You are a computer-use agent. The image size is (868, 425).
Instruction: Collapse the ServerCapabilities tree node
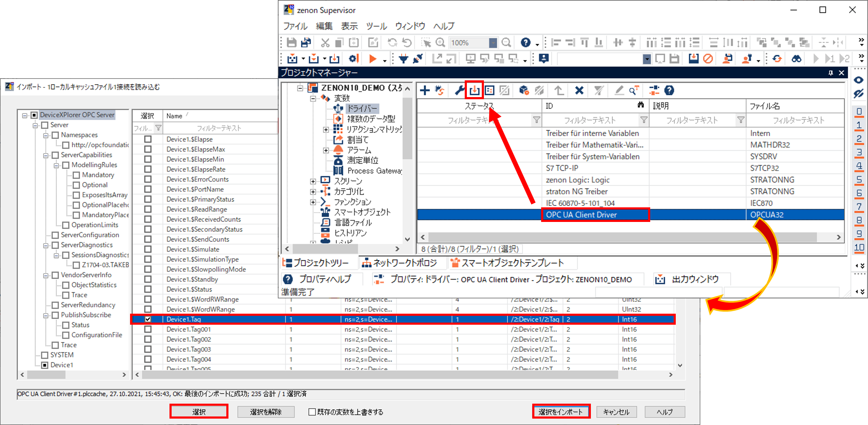pyautogui.click(x=46, y=155)
